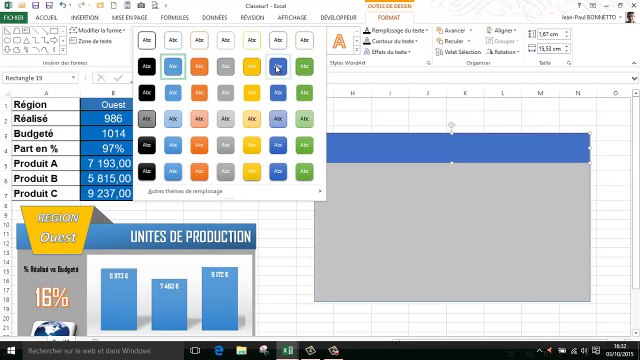
Task: Expand the Name Box dropdown arrow
Action: pyautogui.click(x=73, y=78)
